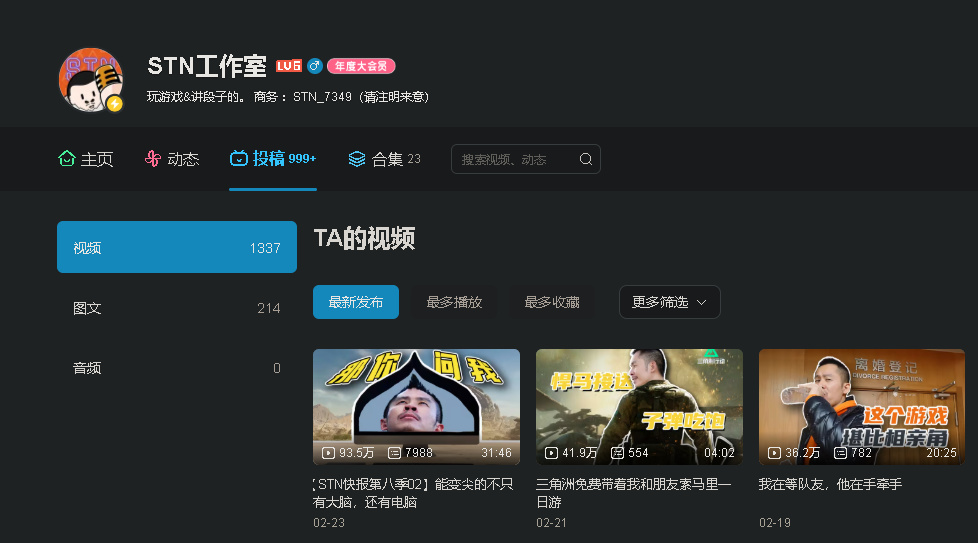Click the profile bio with 商务 STN_7349
Screen dimensions: 978x543
[288, 97]
